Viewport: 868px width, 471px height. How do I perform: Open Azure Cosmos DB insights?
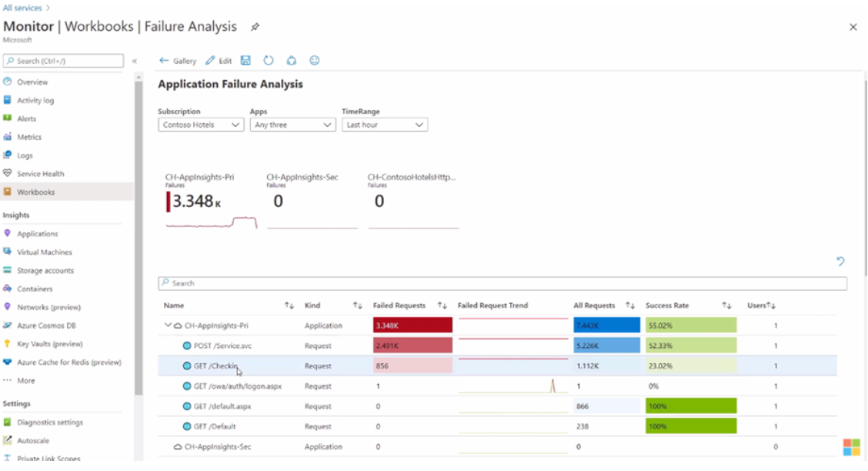(x=46, y=326)
